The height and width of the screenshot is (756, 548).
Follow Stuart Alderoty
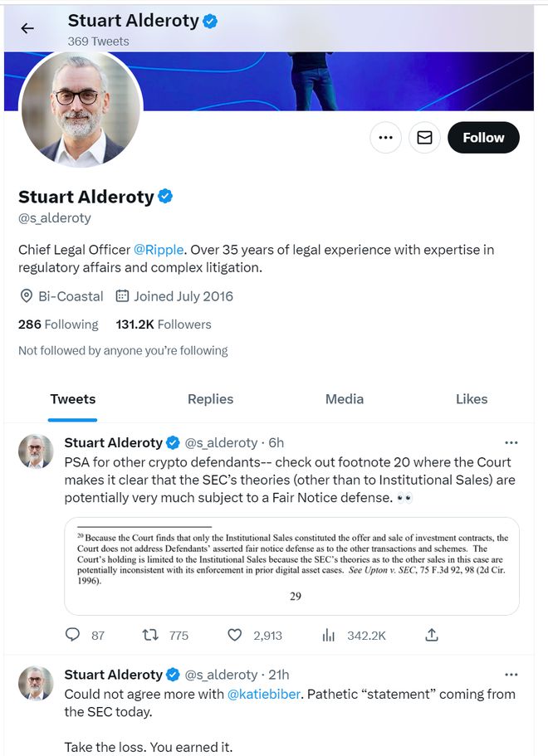pyautogui.click(x=483, y=138)
